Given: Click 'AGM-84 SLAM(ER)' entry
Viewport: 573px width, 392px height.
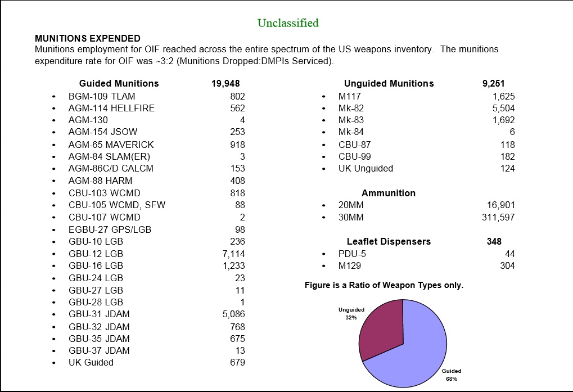Looking at the screenshot, I should pos(109,157).
